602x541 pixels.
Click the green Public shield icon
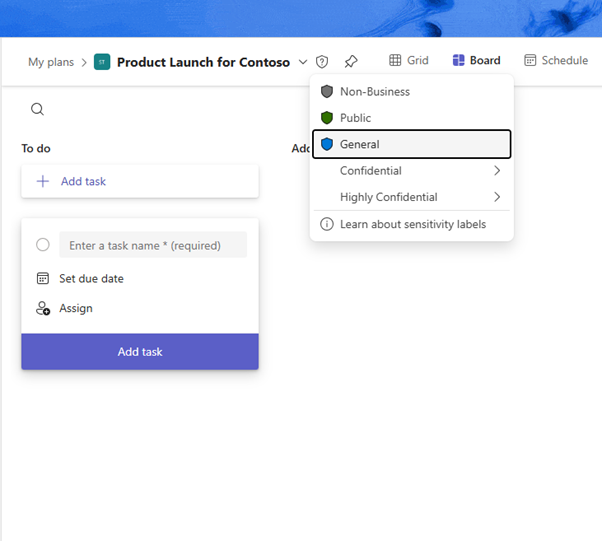coord(327,117)
